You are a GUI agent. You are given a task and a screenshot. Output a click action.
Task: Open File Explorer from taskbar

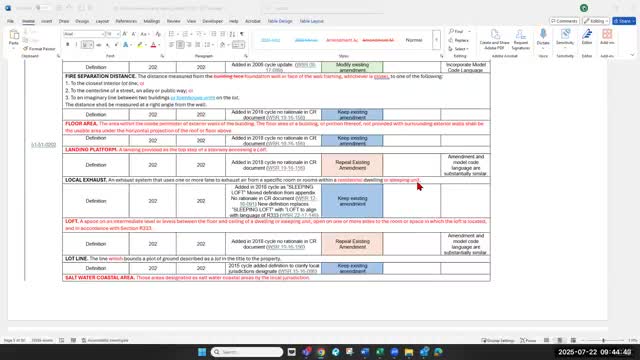click(409, 352)
